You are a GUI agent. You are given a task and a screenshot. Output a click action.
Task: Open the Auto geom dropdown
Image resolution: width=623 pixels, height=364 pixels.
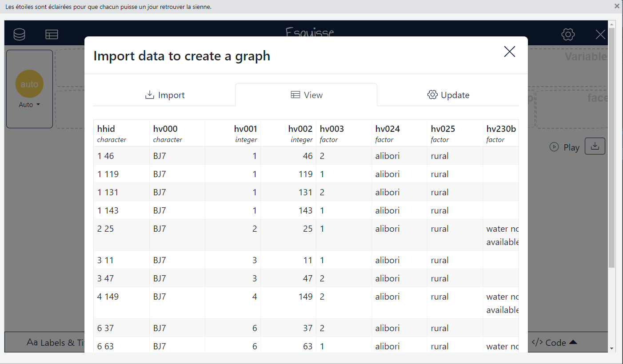(29, 105)
